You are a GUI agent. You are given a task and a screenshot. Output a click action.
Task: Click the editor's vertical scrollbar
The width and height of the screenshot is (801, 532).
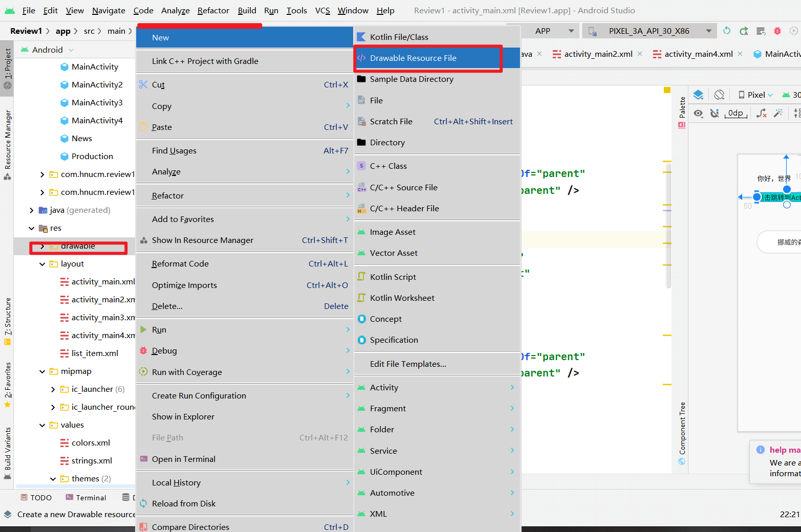tap(668, 225)
